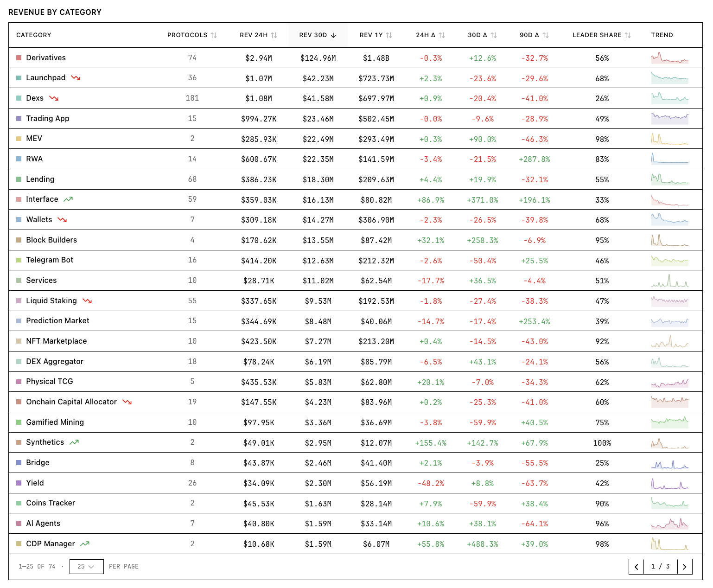This screenshot has width=713, height=588.
Task: Click the green uptrend arrow beside Synthetics
Action: point(73,442)
